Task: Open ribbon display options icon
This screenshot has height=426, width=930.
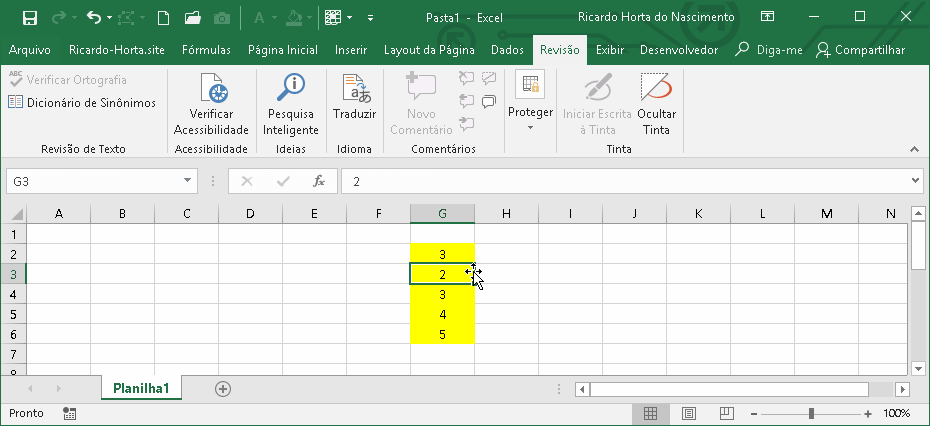Action: [767, 17]
